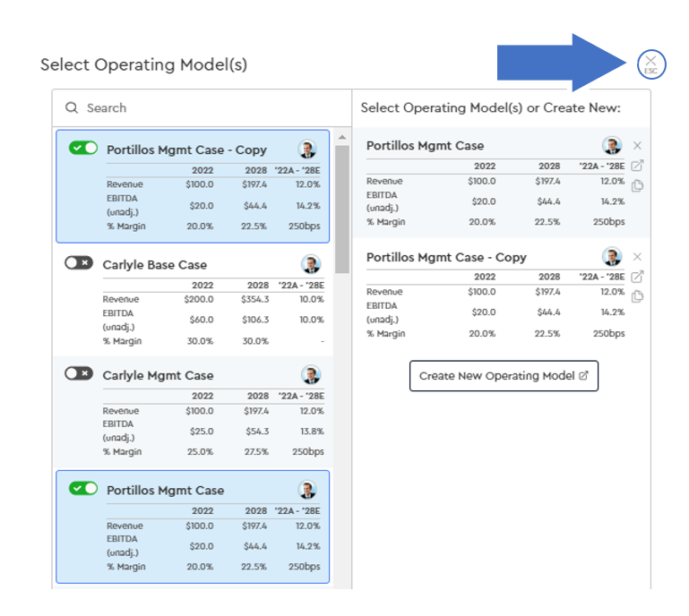The width and height of the screenshot is (689, 616).
Task: Duplicate selected Portillos Mgmt Case model
Action: (x=637, y=185)
